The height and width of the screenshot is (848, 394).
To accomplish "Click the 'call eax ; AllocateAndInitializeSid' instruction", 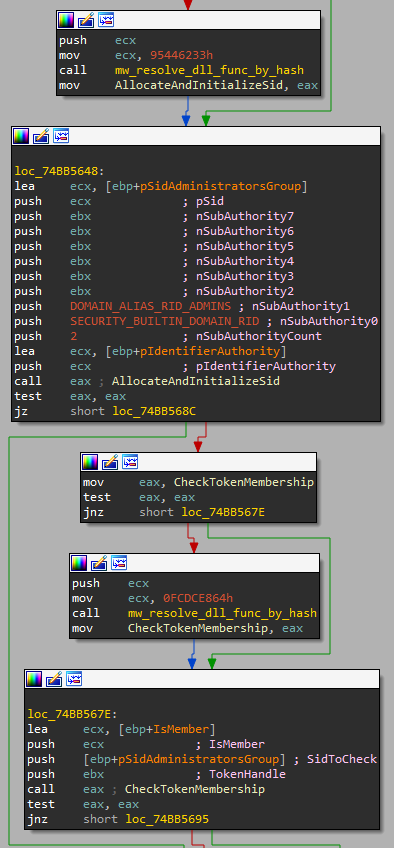I will tap(147, 381).
